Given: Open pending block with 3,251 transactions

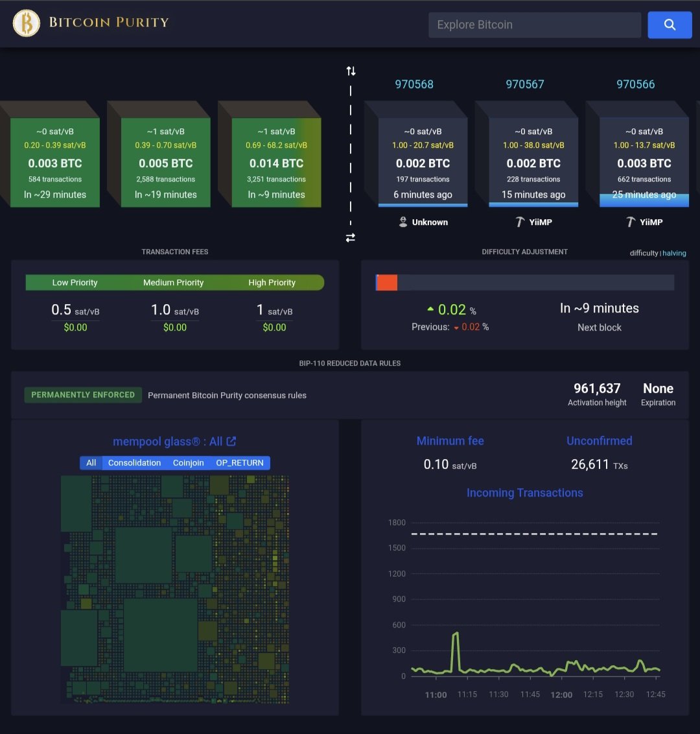Looking at the screenshot, I should [276, 162].
